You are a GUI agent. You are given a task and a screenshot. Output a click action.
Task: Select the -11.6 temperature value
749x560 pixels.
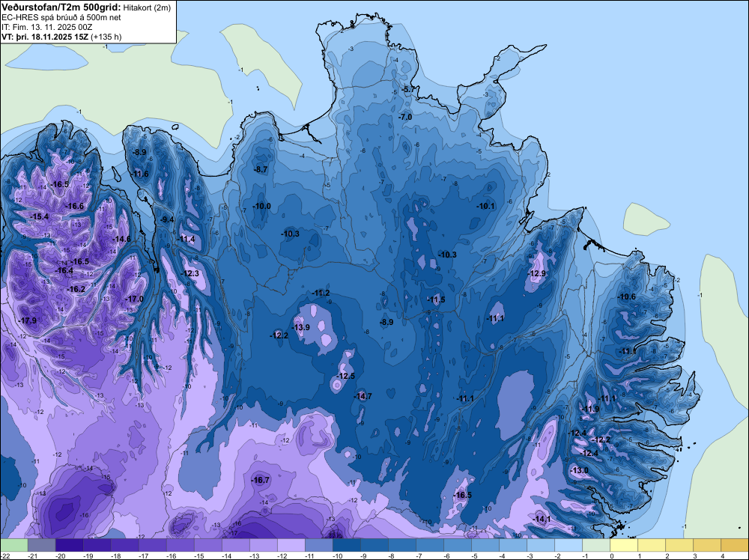pyautogui.click(x=140, y=174)
